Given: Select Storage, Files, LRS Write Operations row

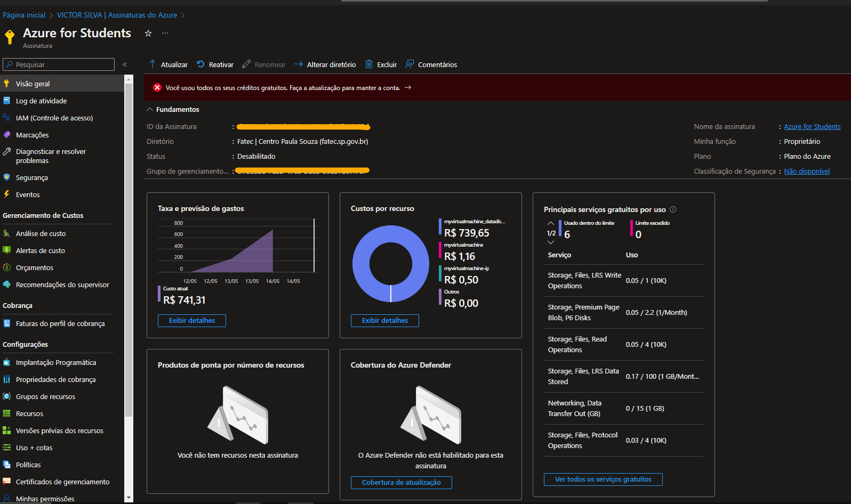Looking at the screenshot, I should pos(624,280).
